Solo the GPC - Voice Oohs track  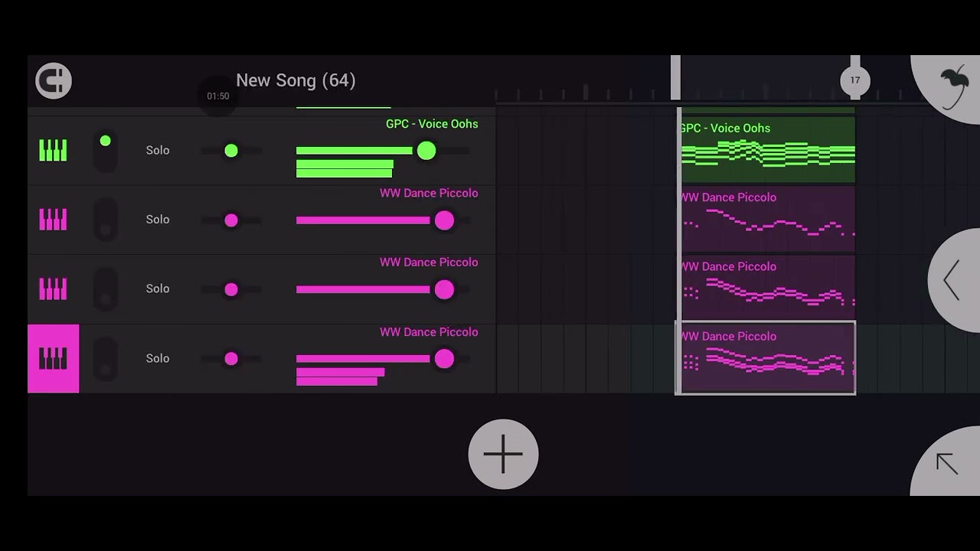pyautogui.click(x=158, y=150)
